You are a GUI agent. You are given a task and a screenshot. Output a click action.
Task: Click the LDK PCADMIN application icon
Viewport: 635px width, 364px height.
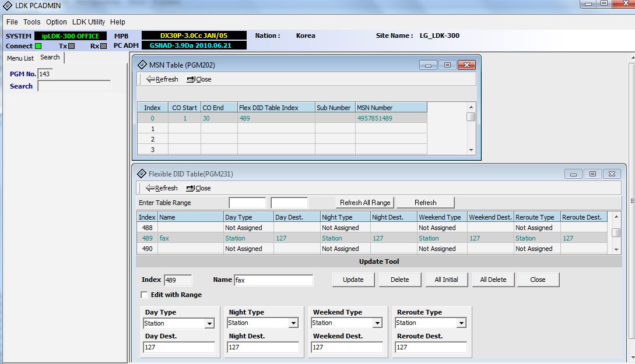[8, 5]
